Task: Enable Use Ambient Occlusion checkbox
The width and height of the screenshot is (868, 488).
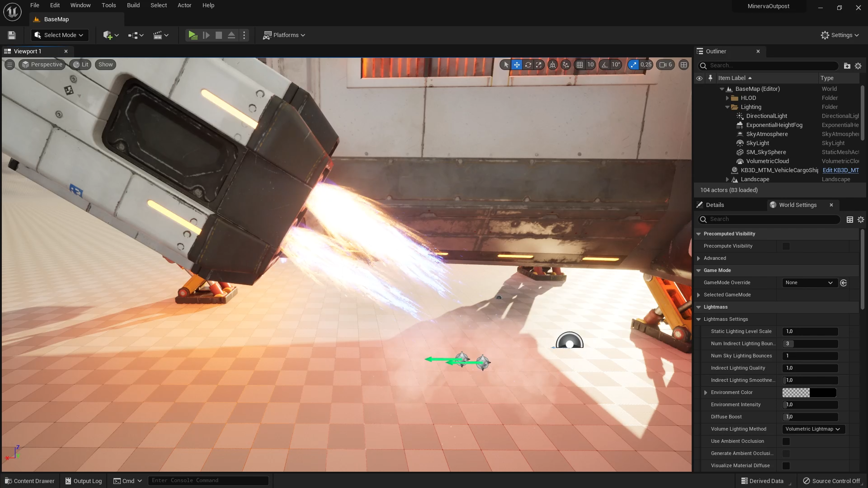Action: point(786,441)
